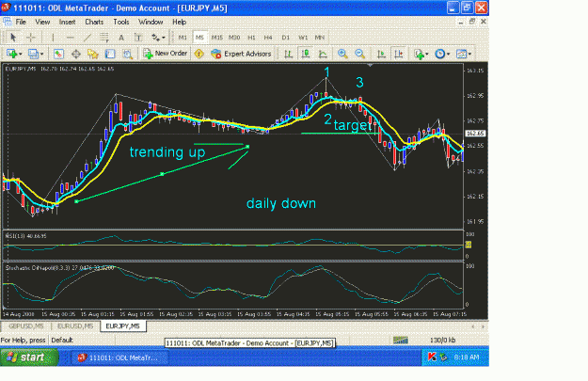Click the Kaspersky tray icon
588x381 pixels.
click(x=432, y=357)
